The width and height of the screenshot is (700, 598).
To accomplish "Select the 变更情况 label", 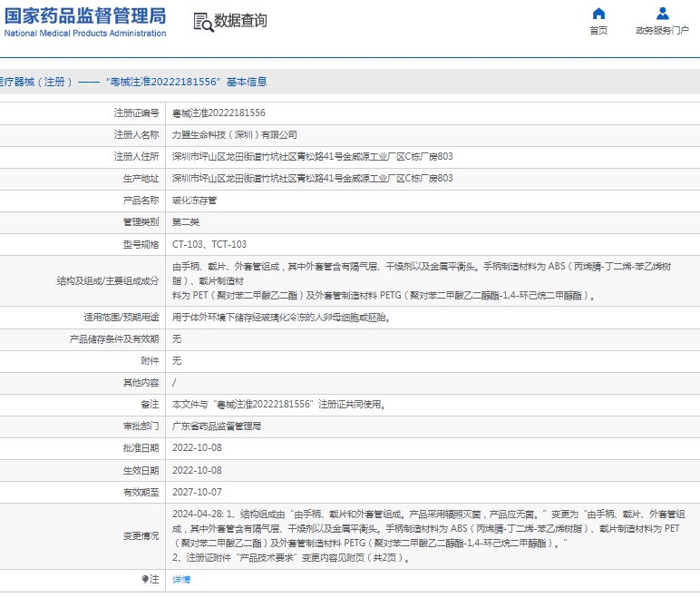I will [141, 536].
